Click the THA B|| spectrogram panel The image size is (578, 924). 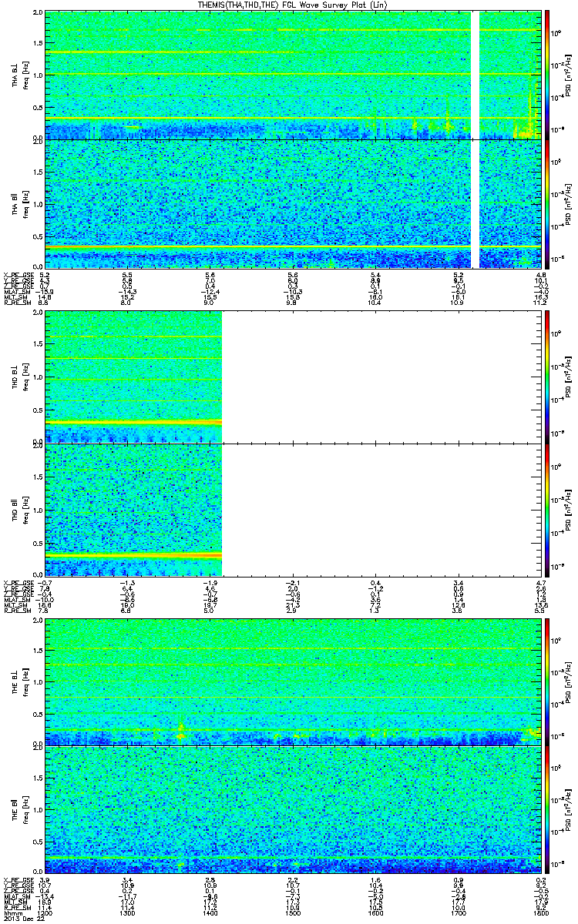293,204
